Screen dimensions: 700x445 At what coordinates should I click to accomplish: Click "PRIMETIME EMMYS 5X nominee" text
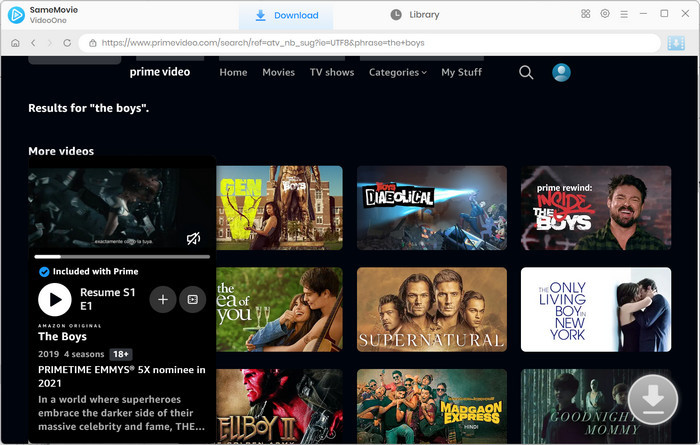click(x=121, y=376)
